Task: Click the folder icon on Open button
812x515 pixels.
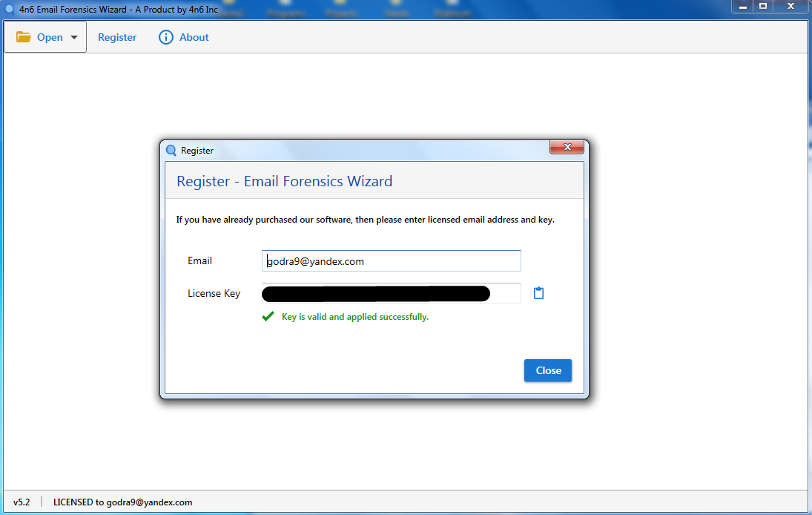Action: click(23, 37)
